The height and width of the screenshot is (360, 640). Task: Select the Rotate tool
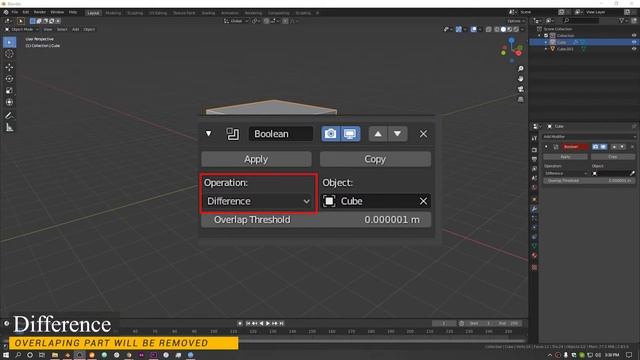9,79
